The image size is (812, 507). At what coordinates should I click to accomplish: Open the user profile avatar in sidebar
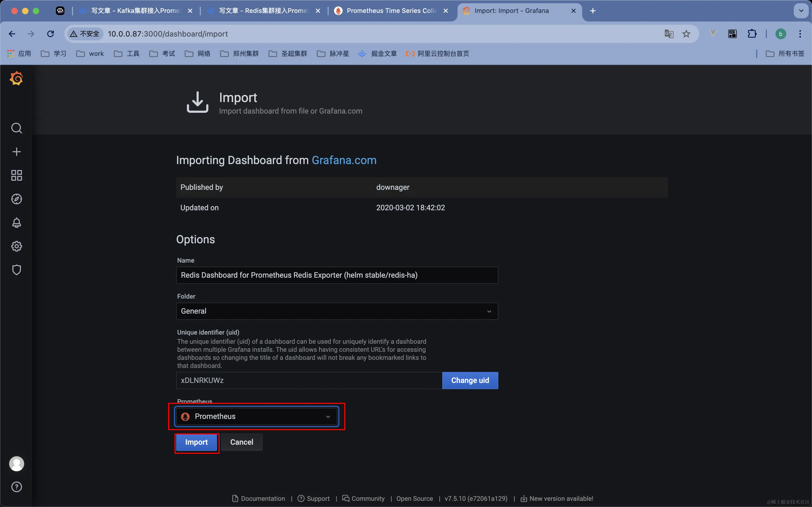coord(16,464)
